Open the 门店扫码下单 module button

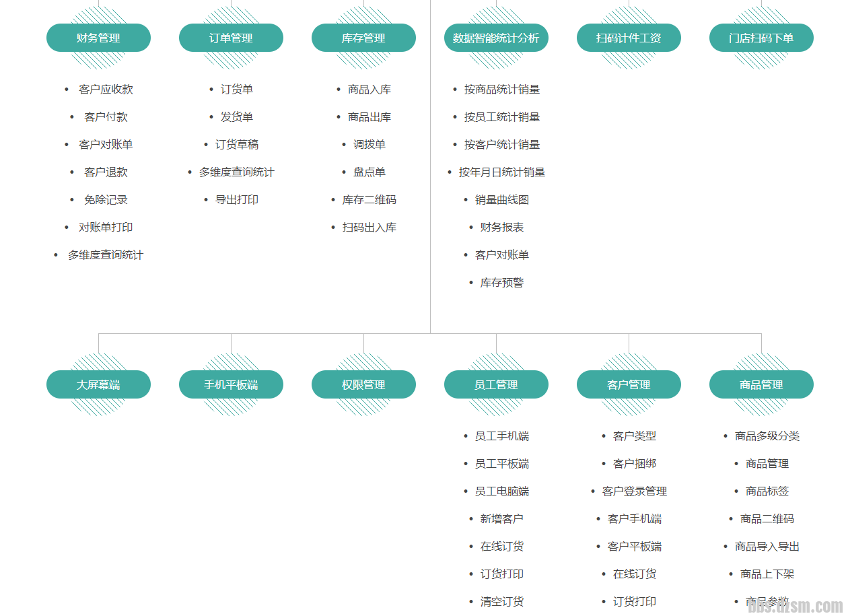[761, 38]
